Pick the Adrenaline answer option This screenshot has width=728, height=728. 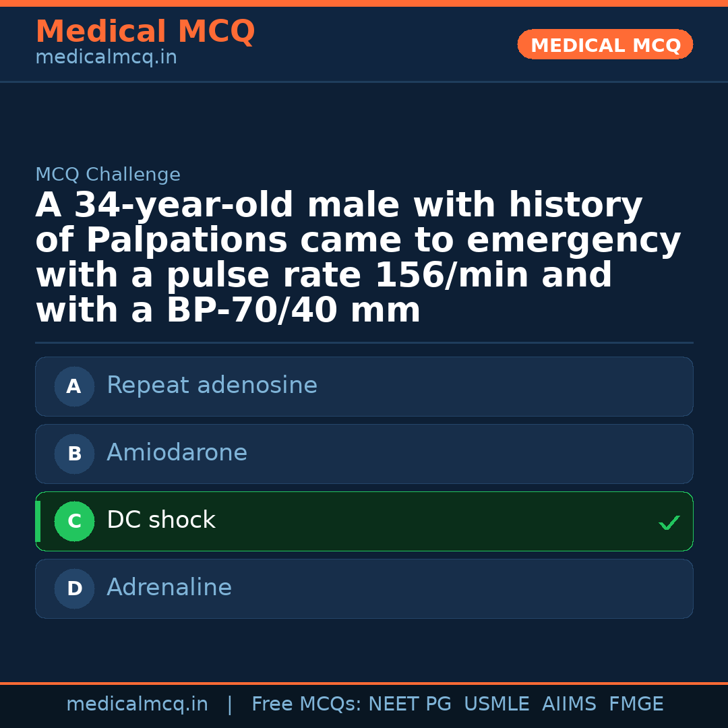pos(169,588)
